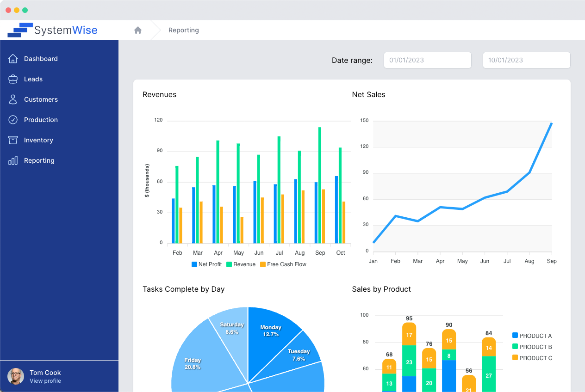Open the View profile link
585x392 pixels.
click(x=45, y=381)
